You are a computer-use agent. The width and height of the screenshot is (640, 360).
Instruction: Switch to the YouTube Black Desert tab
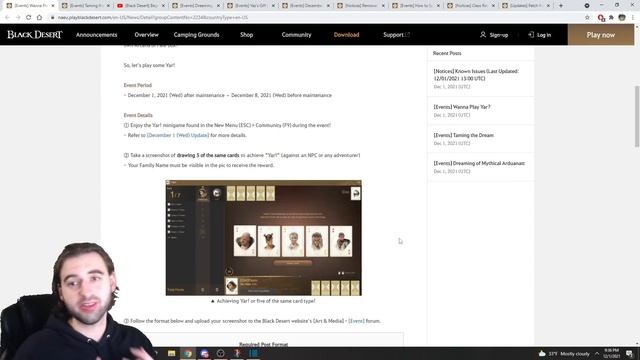tap(140, 6)
